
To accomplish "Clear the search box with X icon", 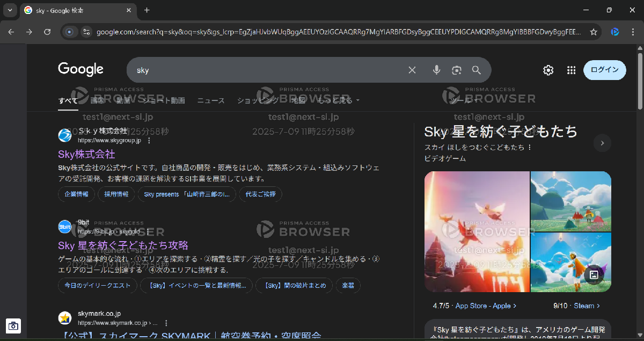I will coord(412,70).
